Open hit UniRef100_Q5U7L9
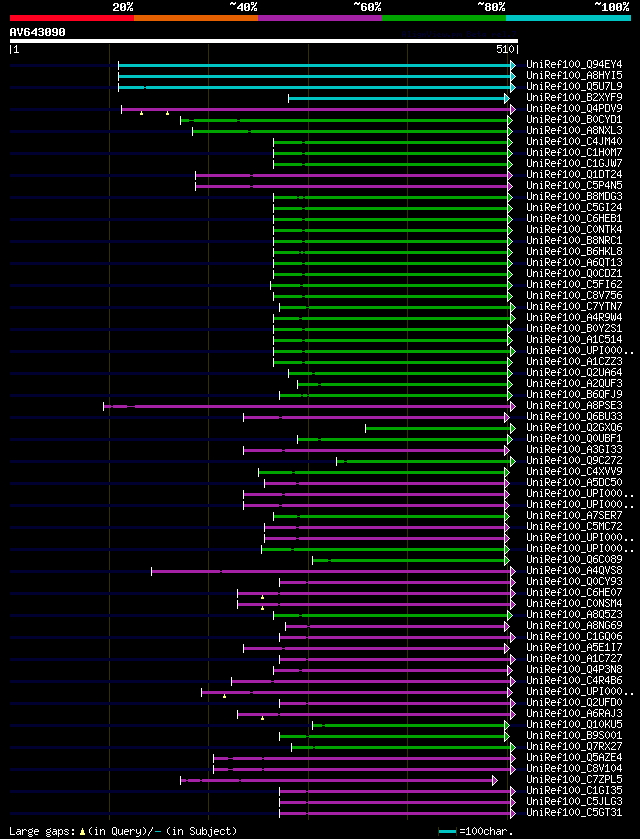The image size is (640, 839). pos(574,87)
